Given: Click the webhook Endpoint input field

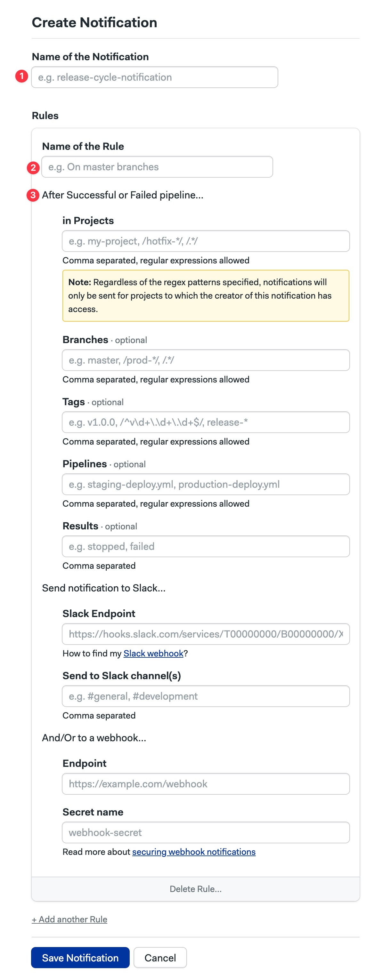Looking at the screenshot, I should click(x=206, y=784).
